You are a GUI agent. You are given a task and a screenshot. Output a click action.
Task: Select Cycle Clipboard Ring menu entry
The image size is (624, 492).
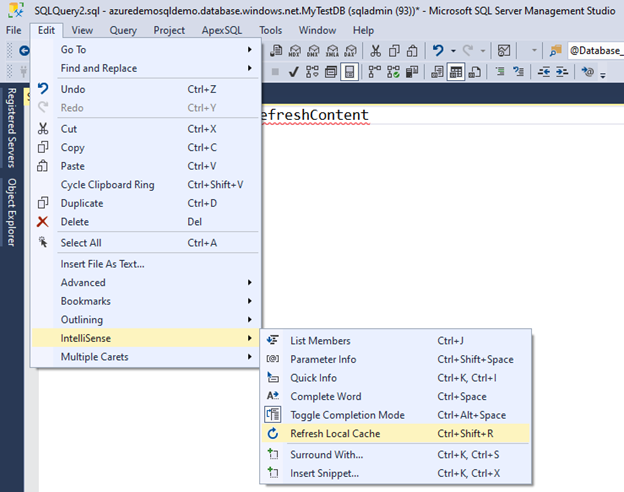click(146, 185)
